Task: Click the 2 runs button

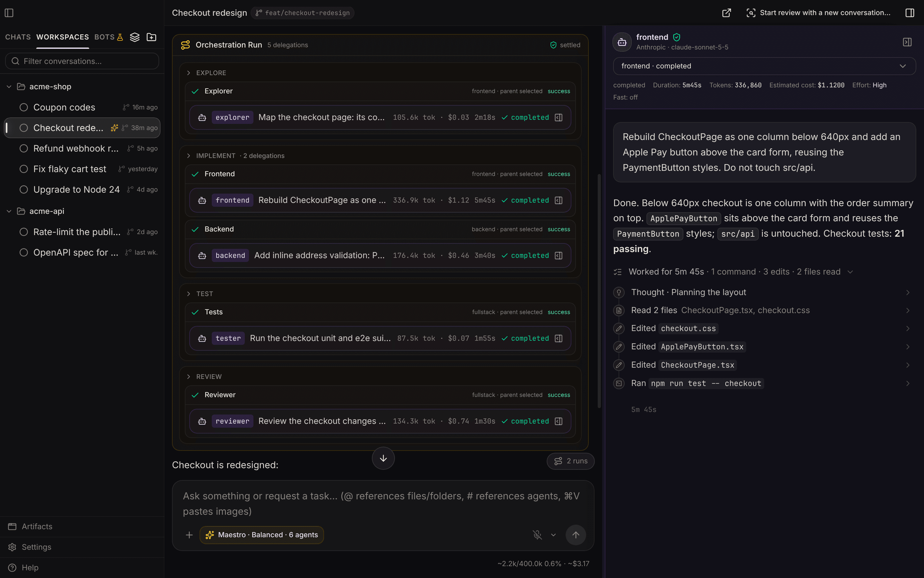Action: point(570,461)
